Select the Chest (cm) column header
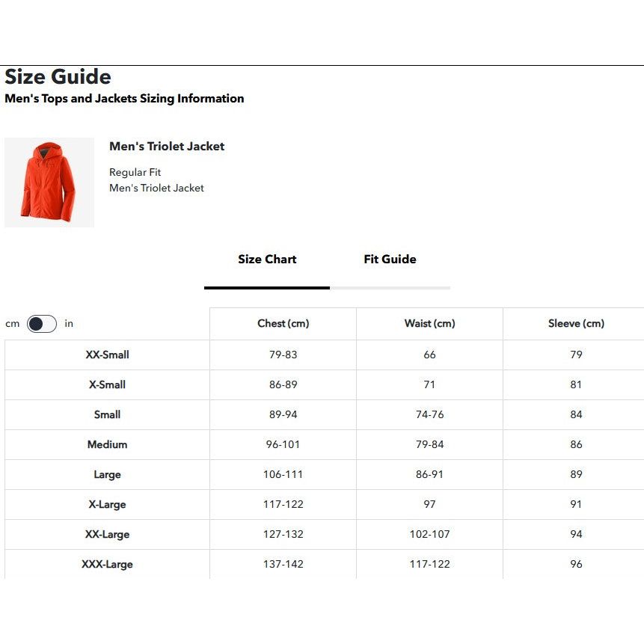644x644 pixels. point(283,324)
